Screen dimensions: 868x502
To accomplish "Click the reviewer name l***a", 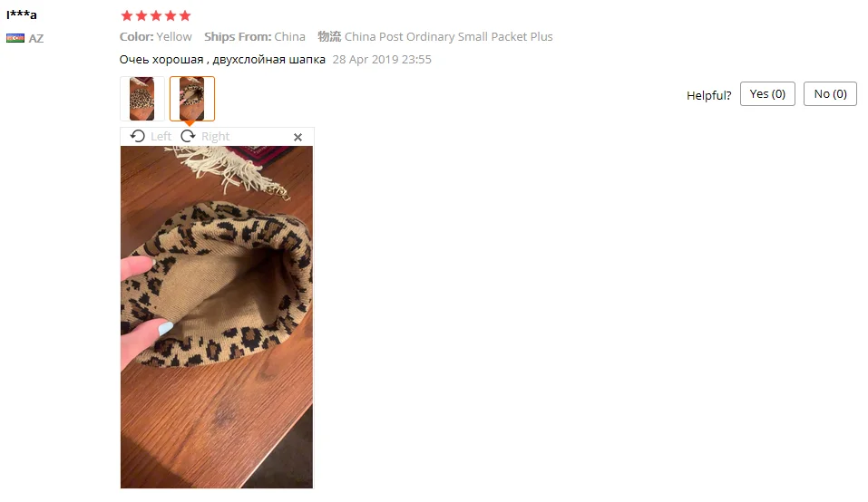I will click(x=22, y=14).
